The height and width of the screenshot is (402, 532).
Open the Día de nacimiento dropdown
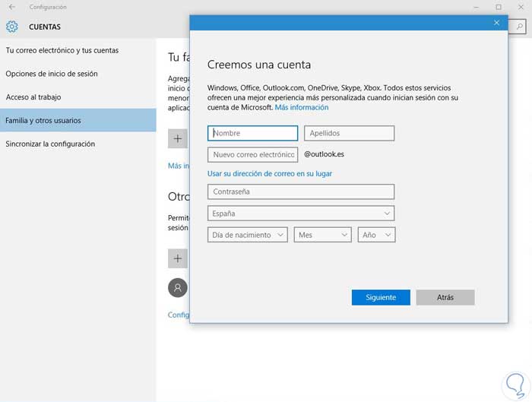pos(248,235)
